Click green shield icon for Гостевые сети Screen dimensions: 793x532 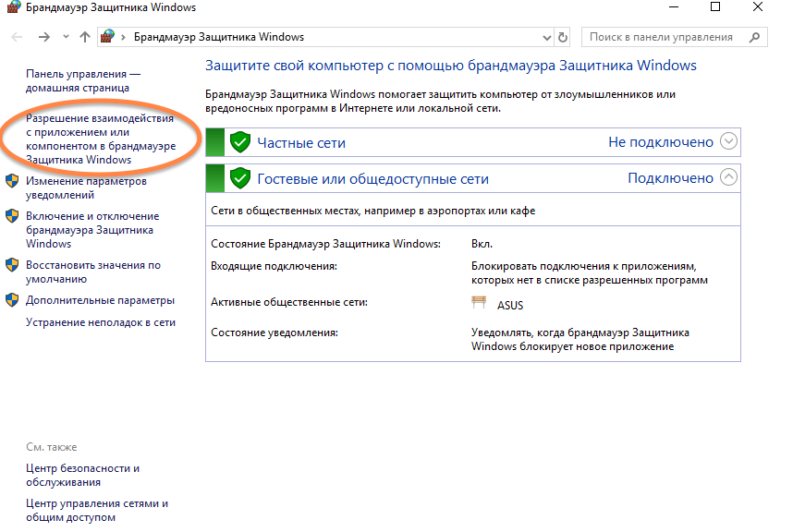(240, 178)
